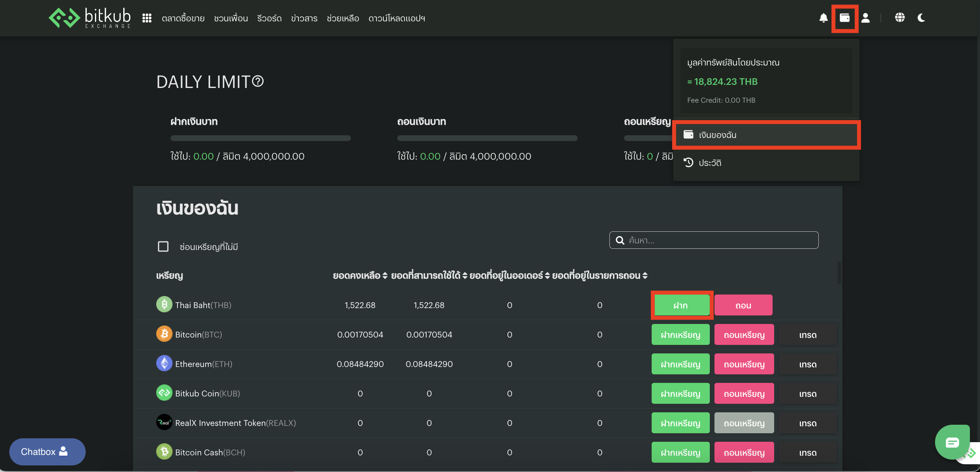
Task: Click the globe language icon
Action: click(900, 18)
